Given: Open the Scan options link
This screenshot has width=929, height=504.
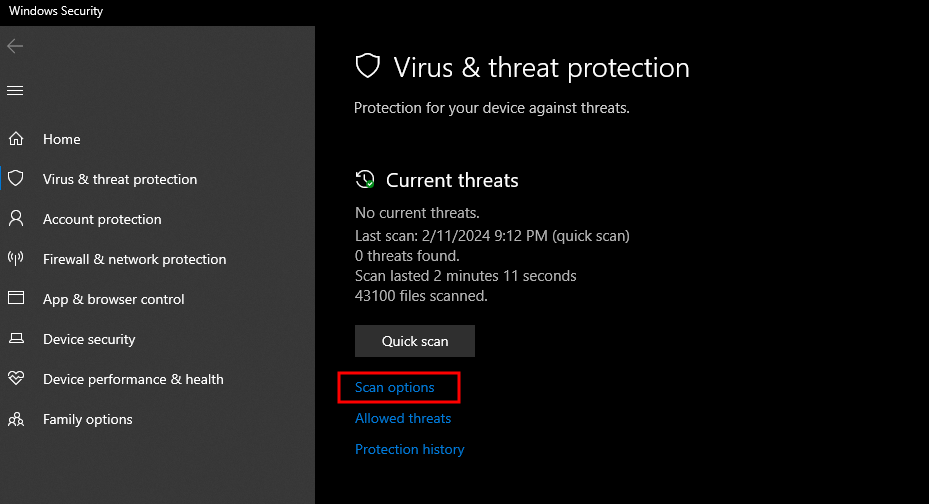Looking at the screenshot, I should (x=395, y=387).
